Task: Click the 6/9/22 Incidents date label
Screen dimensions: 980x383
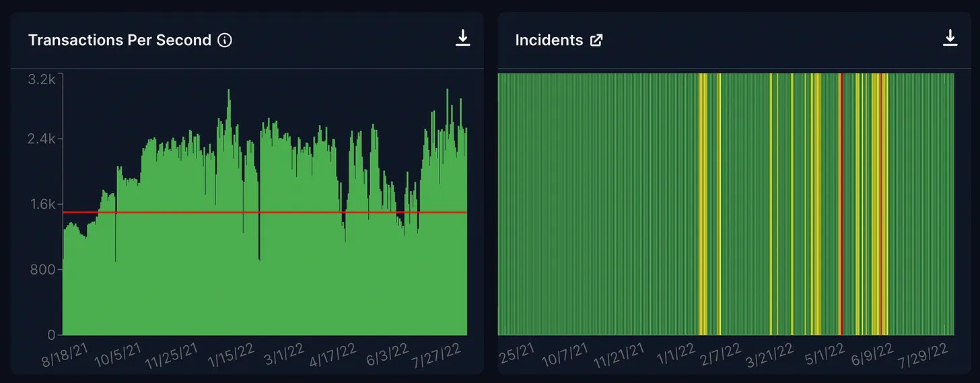Action: pos(872,353)
